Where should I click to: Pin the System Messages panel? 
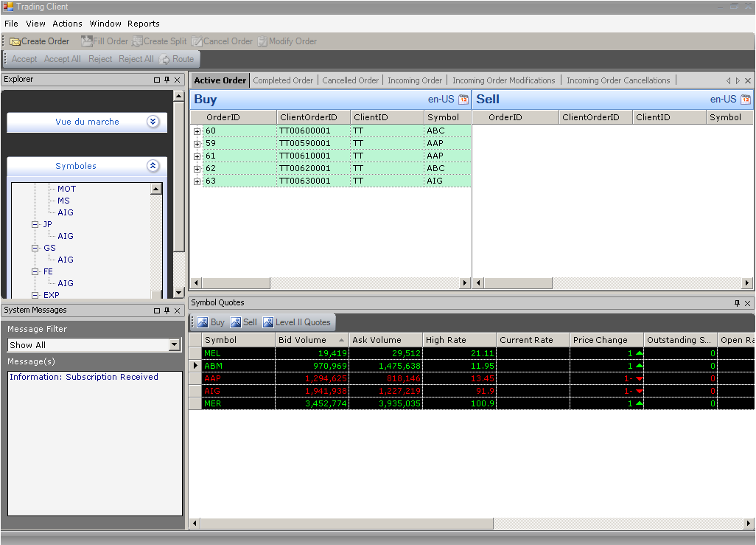tap(167, 310)
